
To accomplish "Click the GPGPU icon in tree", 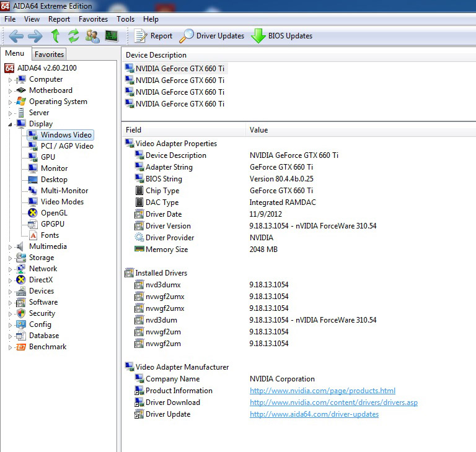I will [32, 224].
